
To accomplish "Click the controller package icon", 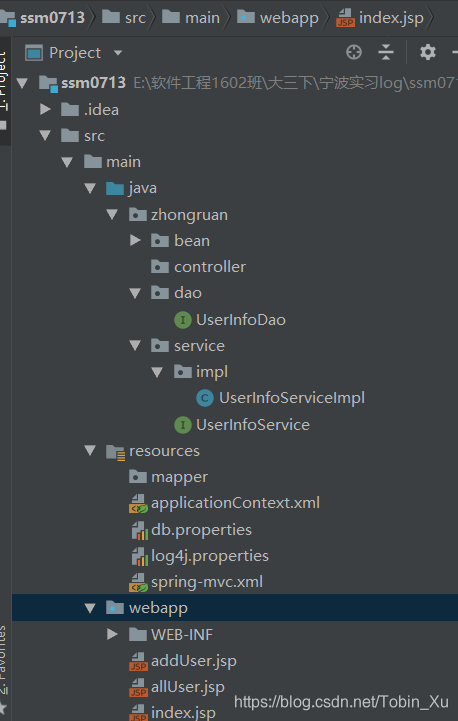I will 160,267.
